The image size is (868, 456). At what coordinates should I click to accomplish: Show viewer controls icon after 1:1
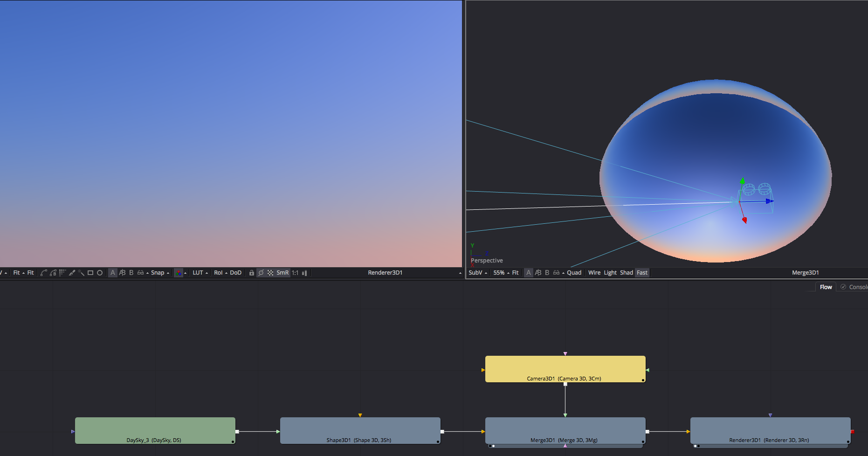tap(304, 273)
